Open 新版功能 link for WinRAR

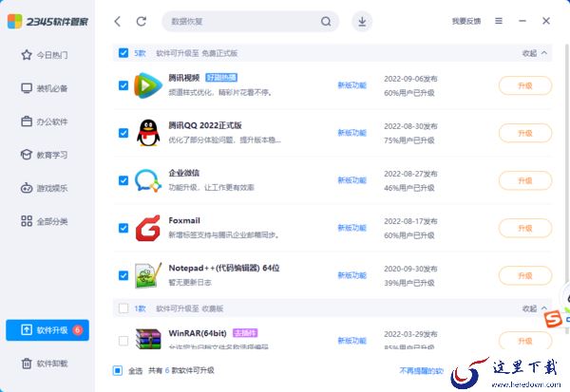[x=351, y=341]
